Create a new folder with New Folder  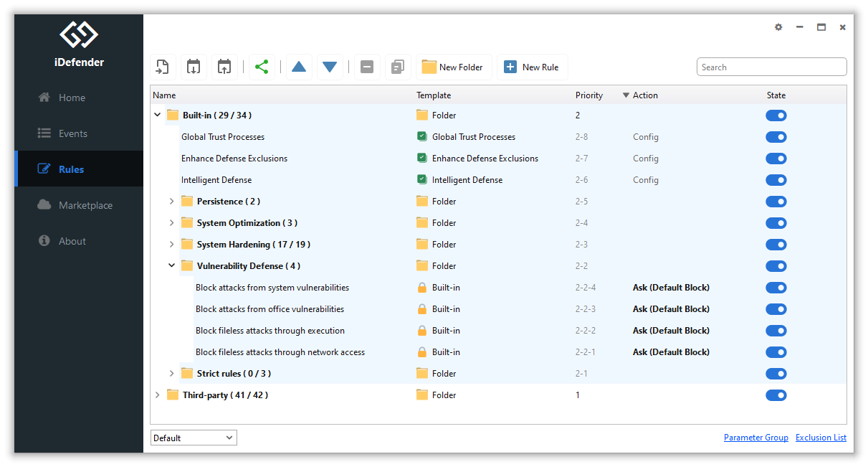453,67
